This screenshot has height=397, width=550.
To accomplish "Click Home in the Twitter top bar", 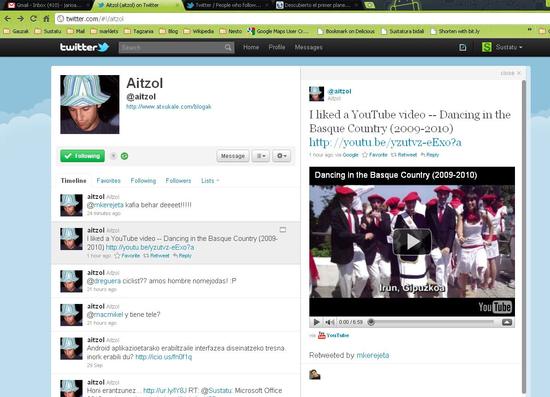I will (x=251, y=47).
